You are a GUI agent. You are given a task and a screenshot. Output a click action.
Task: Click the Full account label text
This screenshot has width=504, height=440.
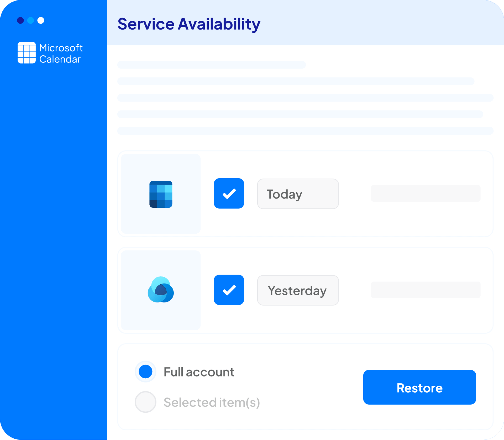tap(199, 372)
